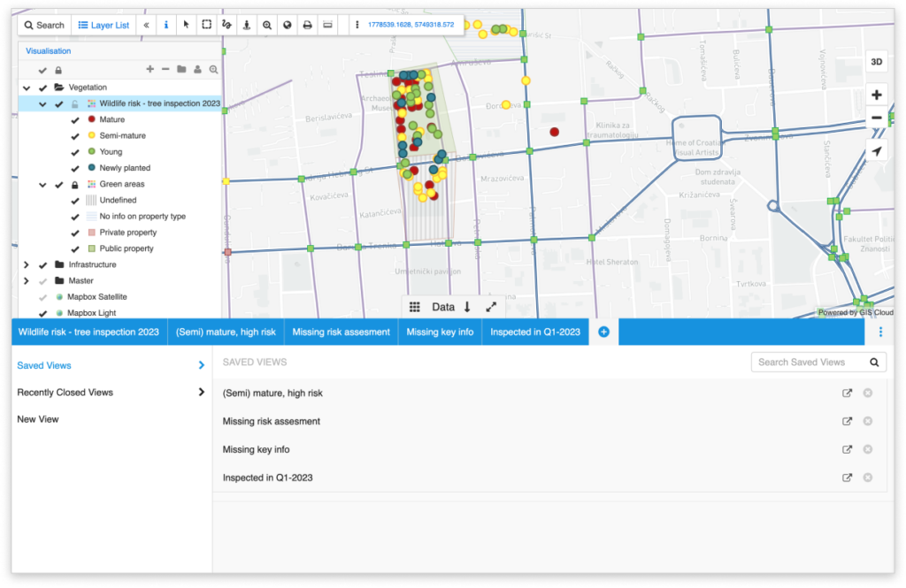Activate the zoom-in magnifier tool

[267, 25]
